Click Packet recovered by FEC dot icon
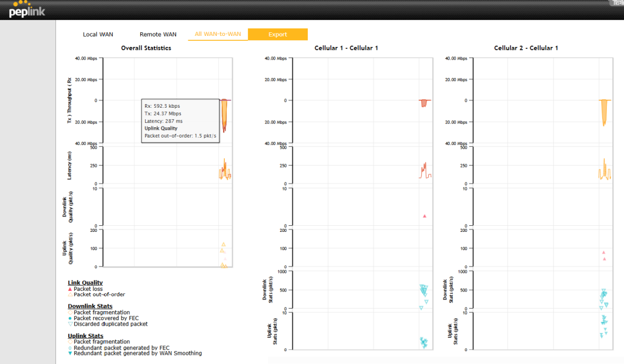Viewport: 624px width, 364px height. [x=70, y=318]
